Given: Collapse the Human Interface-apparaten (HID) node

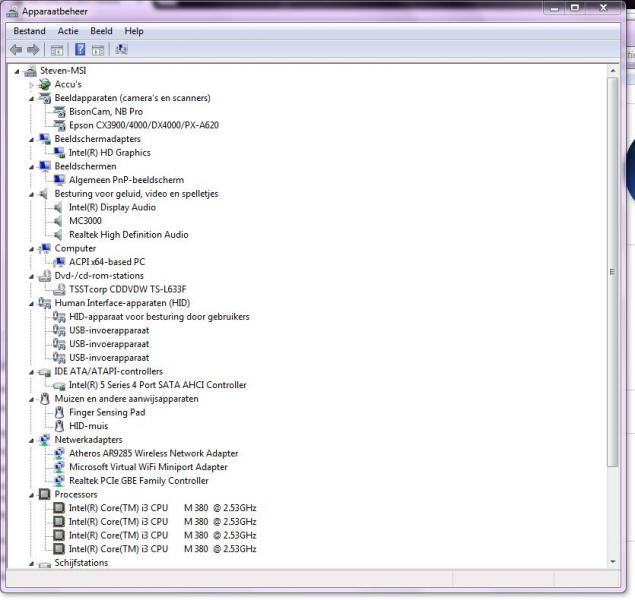Looking at the screenshot, I should click(x=31, y=304).
